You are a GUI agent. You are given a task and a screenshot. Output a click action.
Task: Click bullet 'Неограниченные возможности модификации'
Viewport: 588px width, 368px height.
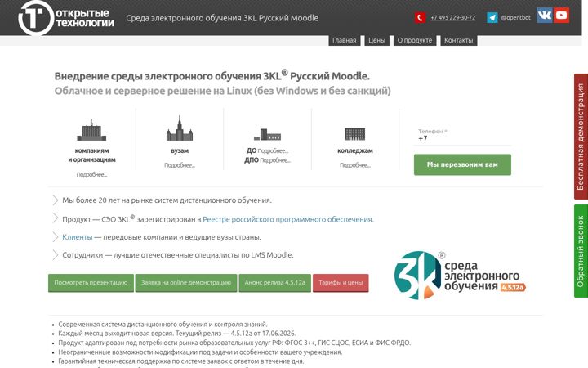click(x=200, y=352)
